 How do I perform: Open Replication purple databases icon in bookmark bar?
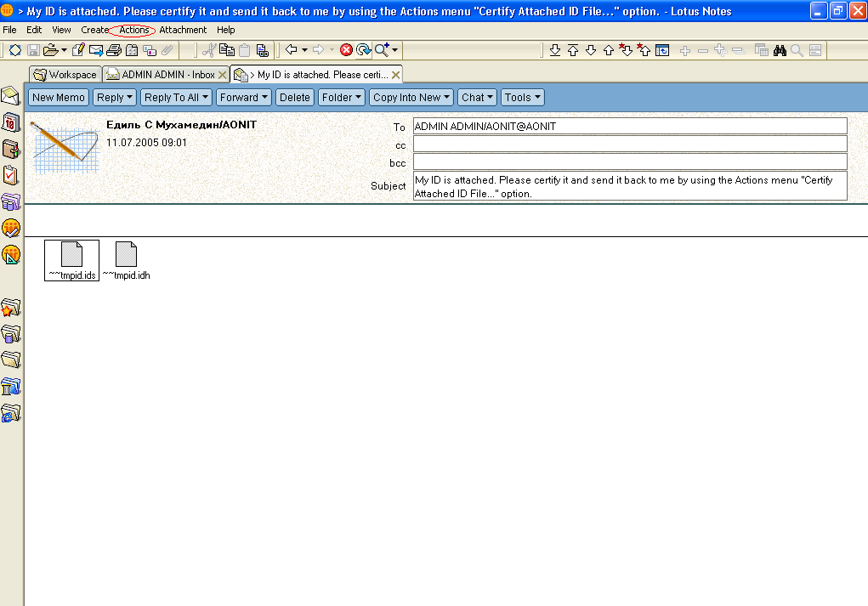point(10,202)
